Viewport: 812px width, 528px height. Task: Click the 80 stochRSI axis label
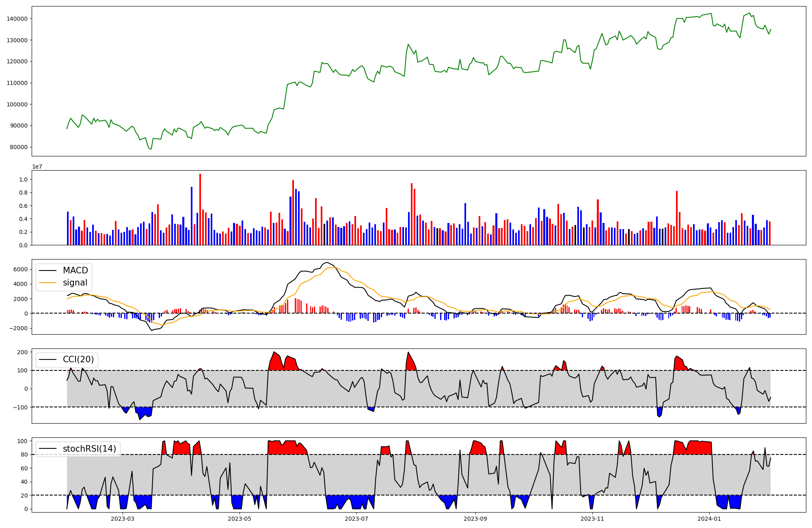[24, 455]
